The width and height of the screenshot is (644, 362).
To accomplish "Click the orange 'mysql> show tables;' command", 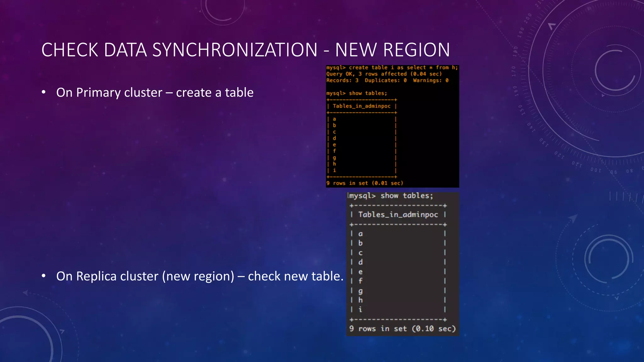I will coord(357,93).
